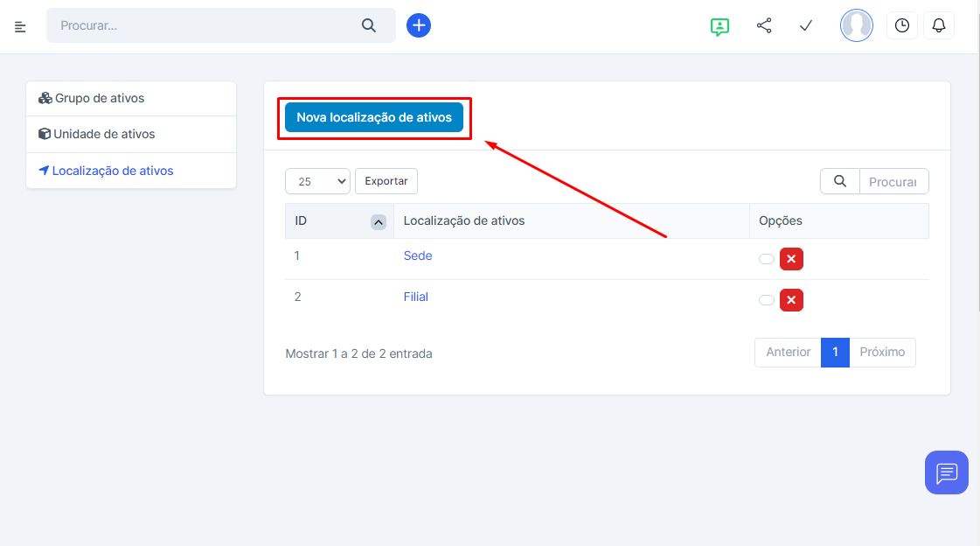Viewport: 980px width, 546px height.
Task: Click the share icon in top bar
Action: 764,26
